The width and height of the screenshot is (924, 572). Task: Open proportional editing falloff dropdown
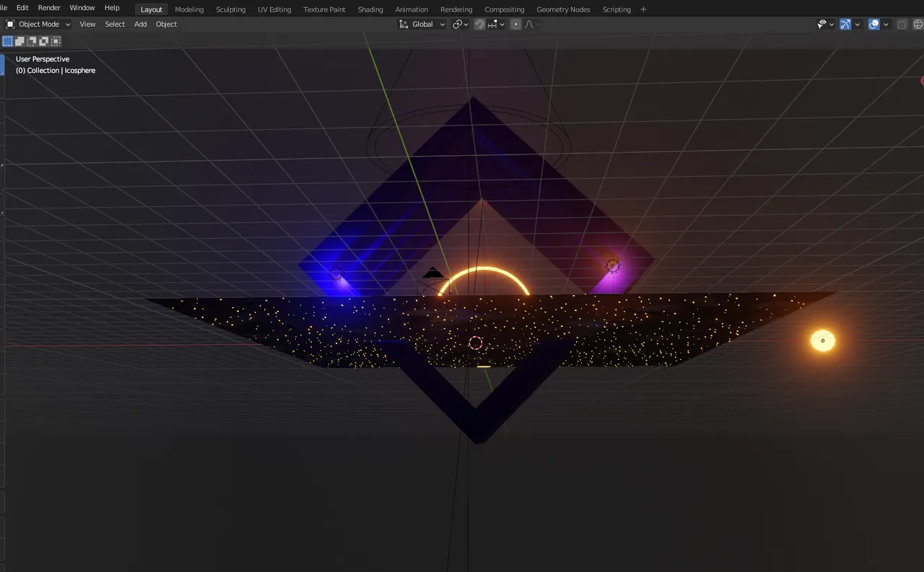532,24
